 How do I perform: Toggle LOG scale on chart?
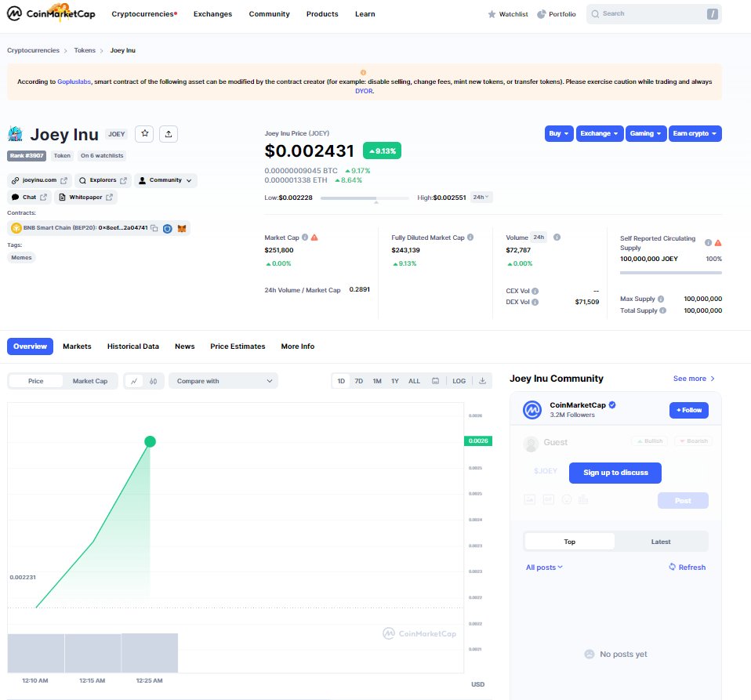click(x=459, y=381)
